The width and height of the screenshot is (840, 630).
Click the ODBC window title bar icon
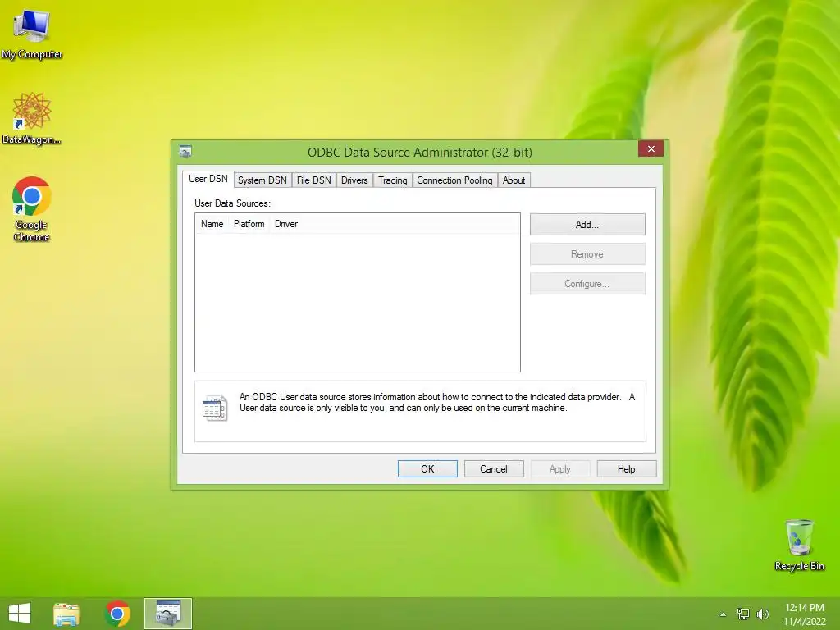coord(185,152)
